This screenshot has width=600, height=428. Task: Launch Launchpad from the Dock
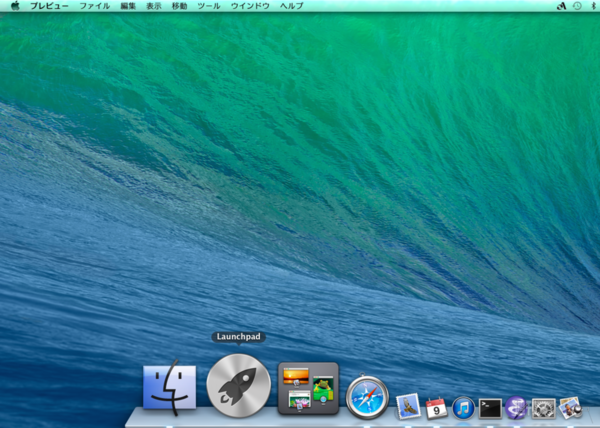pos(238,385)
